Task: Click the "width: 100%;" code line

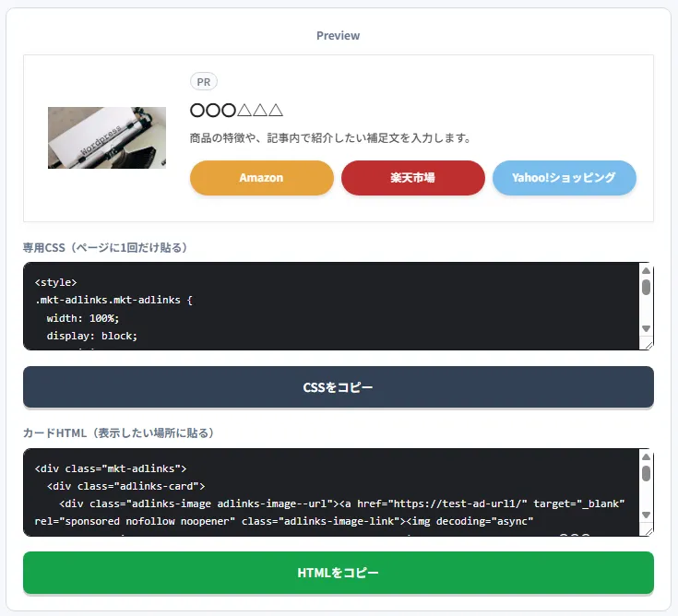Action: (83, 318)
